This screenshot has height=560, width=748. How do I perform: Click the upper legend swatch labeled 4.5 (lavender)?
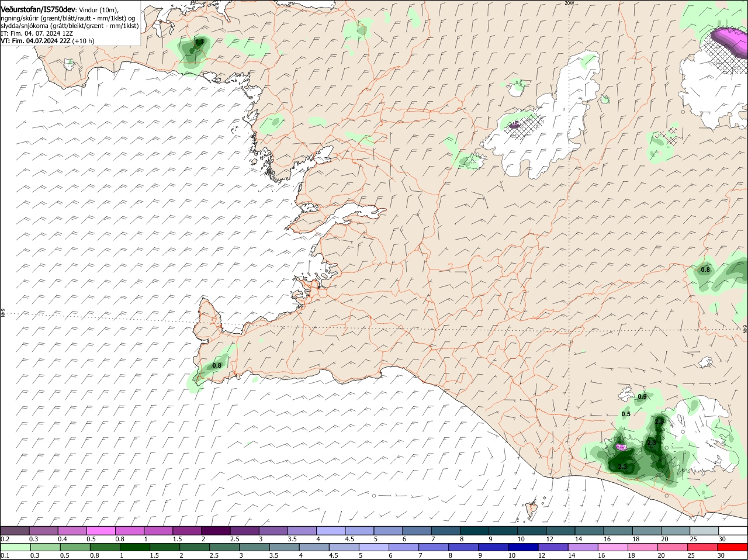tap(359, 530)
